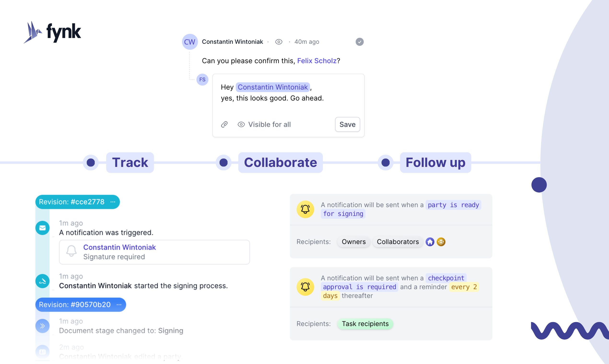Click bell icon for party ready notification

305,209
